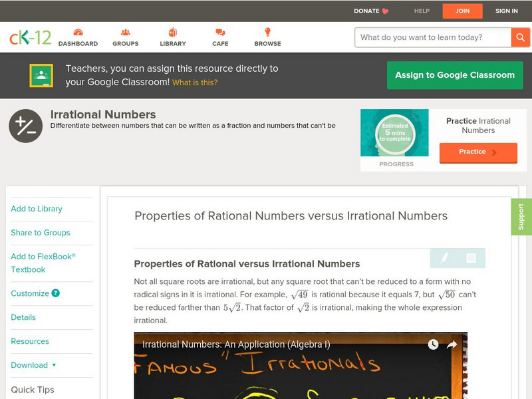
Task: Open the Support side tab
Action: tap(521, 217)
